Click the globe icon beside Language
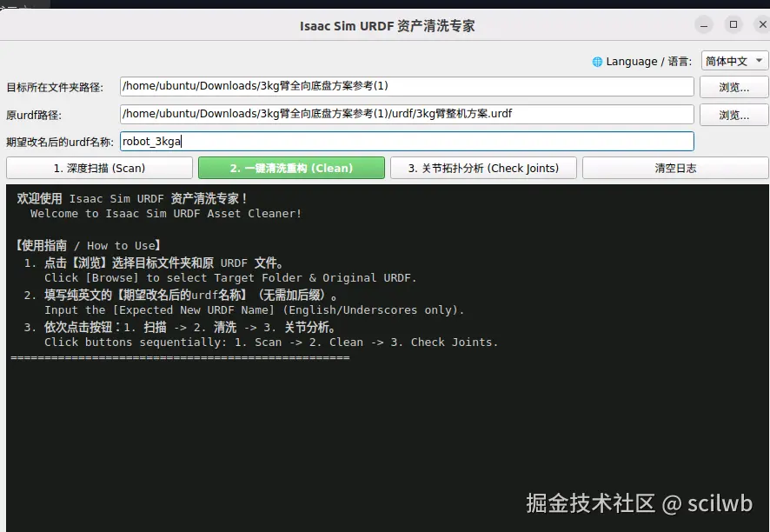This screenshot has width=770, height=532. 597,62
